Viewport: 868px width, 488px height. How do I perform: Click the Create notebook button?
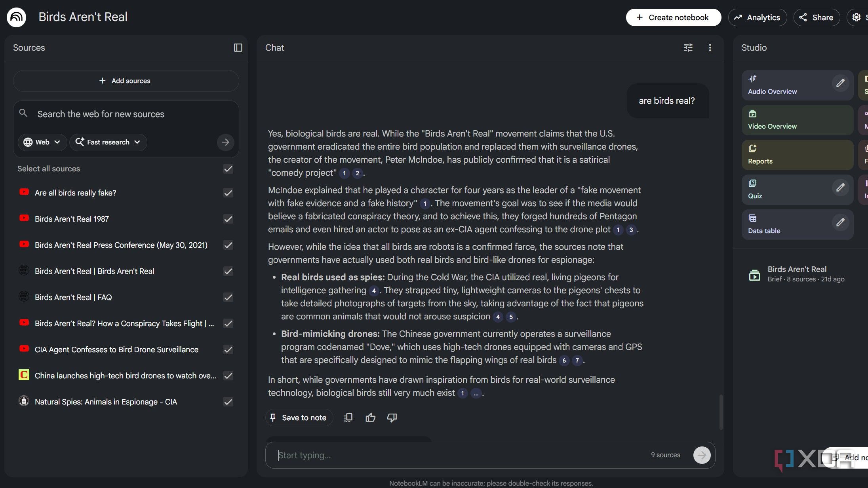click(673, 17)
